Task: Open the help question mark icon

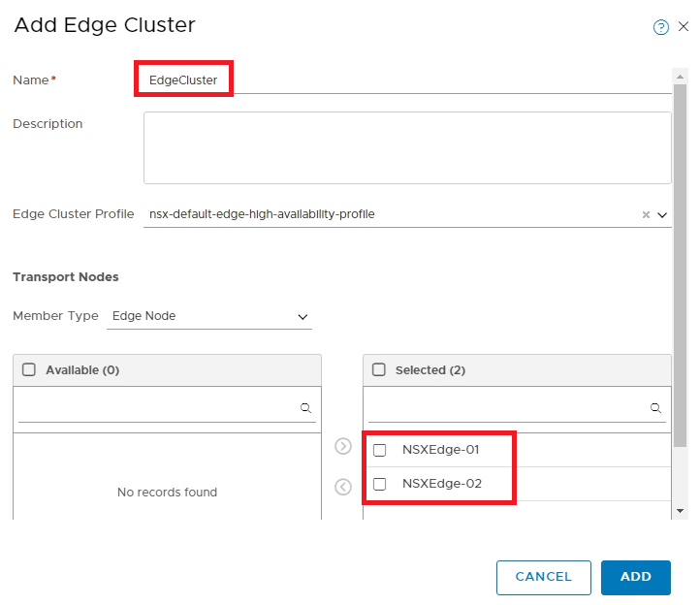Action: pos(660,27)
